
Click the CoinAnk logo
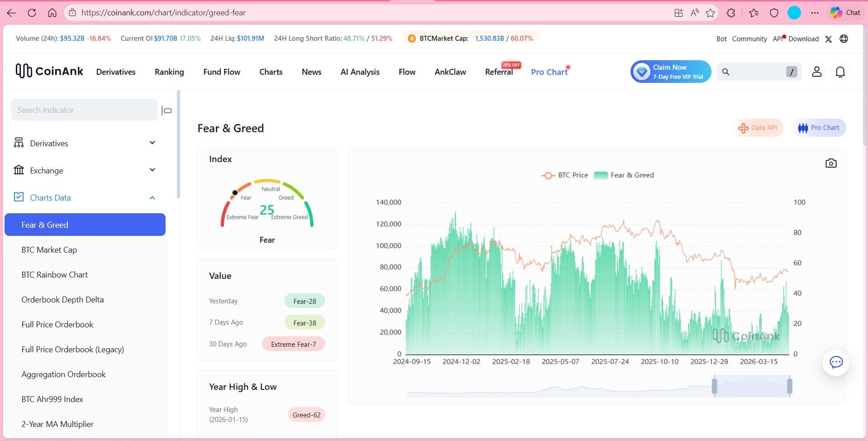point(49,71)
